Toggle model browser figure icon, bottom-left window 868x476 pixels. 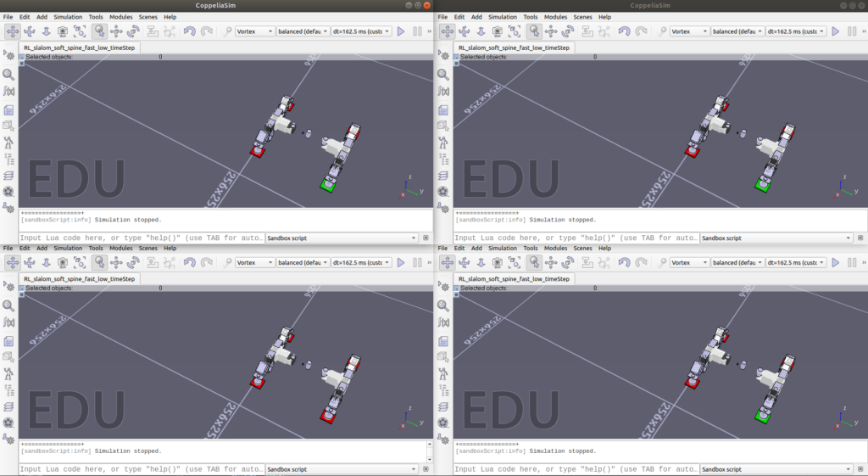8,374
